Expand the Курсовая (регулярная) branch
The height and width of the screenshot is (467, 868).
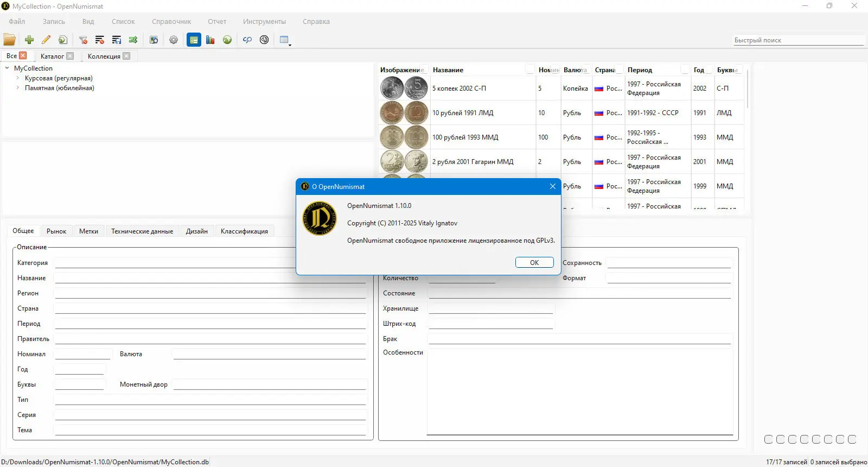[18, 78]
